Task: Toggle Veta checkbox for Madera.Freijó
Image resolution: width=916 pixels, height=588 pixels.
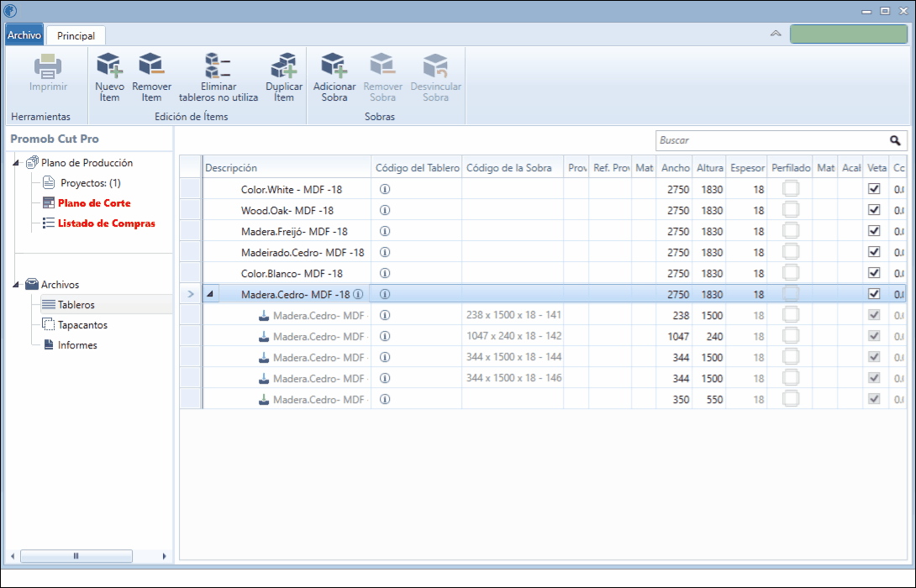Action: [x=874, y=231]
